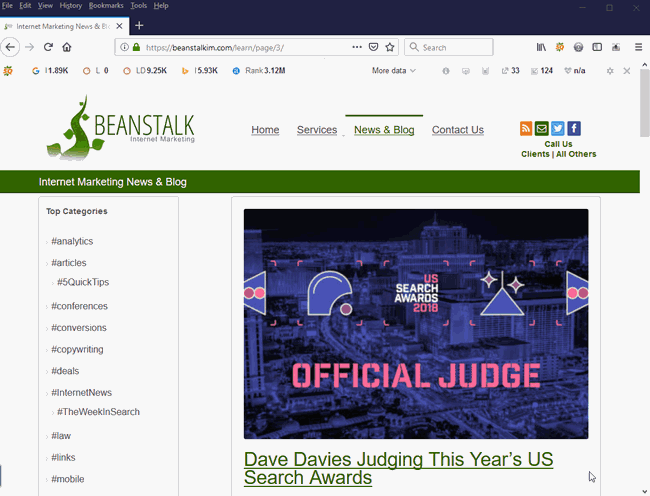Viewport: 650px width, 496px height.
Task: Reload the current page
Action: [48, 47]
